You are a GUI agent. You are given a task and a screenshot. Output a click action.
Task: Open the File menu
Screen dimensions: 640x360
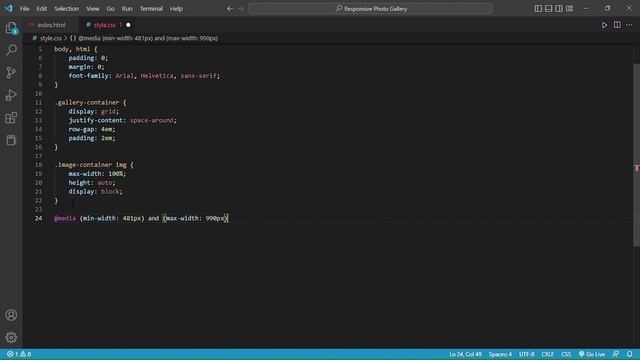click(x=24, y=9)
